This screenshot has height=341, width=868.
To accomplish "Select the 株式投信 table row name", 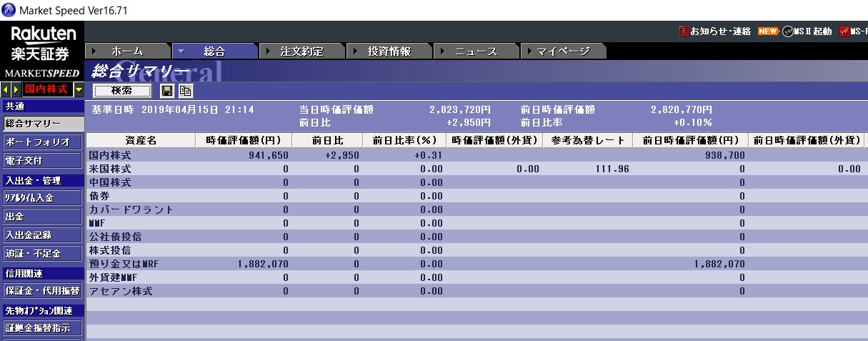I will tap(110, 250).
